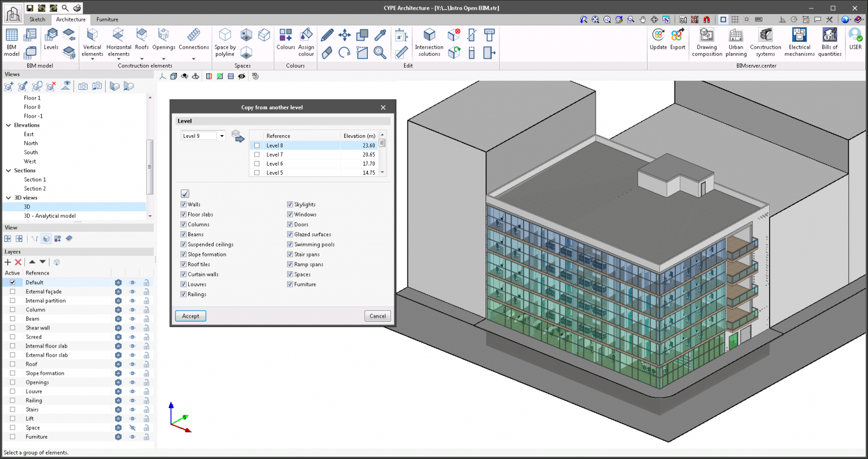Open the BIM model tool
The height and width of the screenshot is (459, 868).
(12, 42)
